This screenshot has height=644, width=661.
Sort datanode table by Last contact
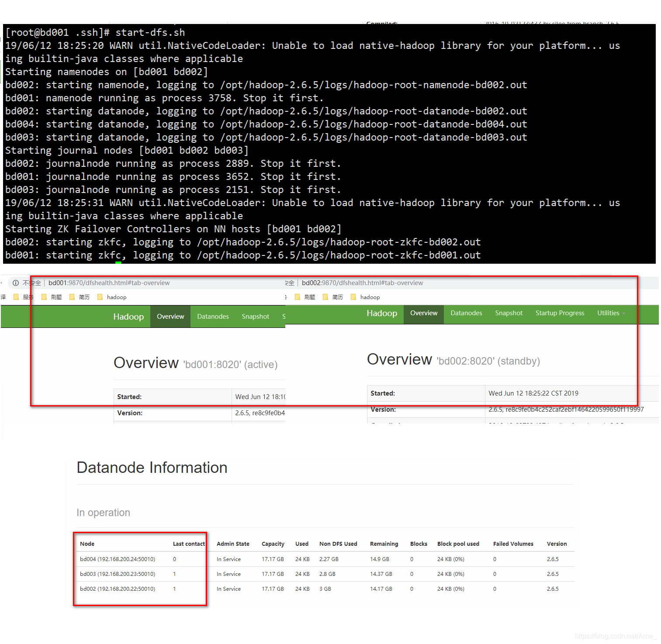[189, 544]
